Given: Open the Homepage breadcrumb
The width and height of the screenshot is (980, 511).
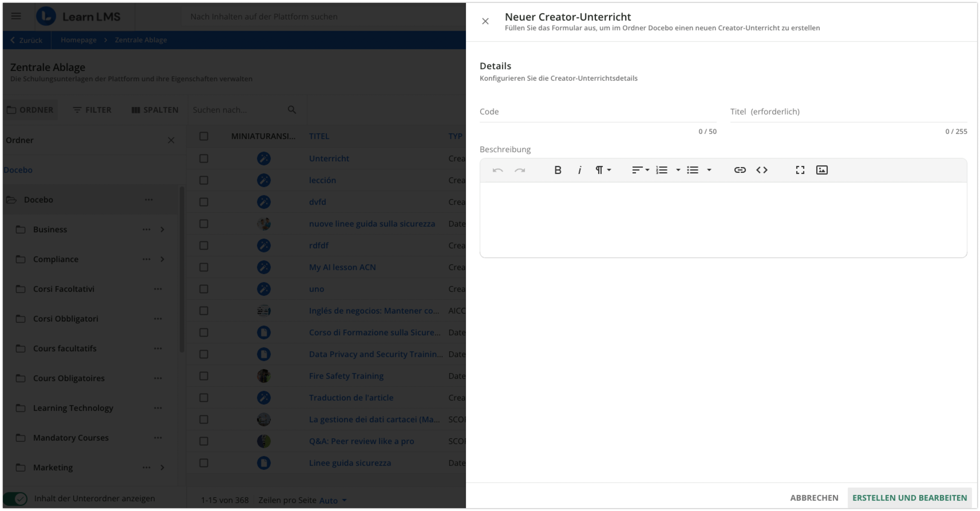Looking at the screenshot, I should coord(78,40).
